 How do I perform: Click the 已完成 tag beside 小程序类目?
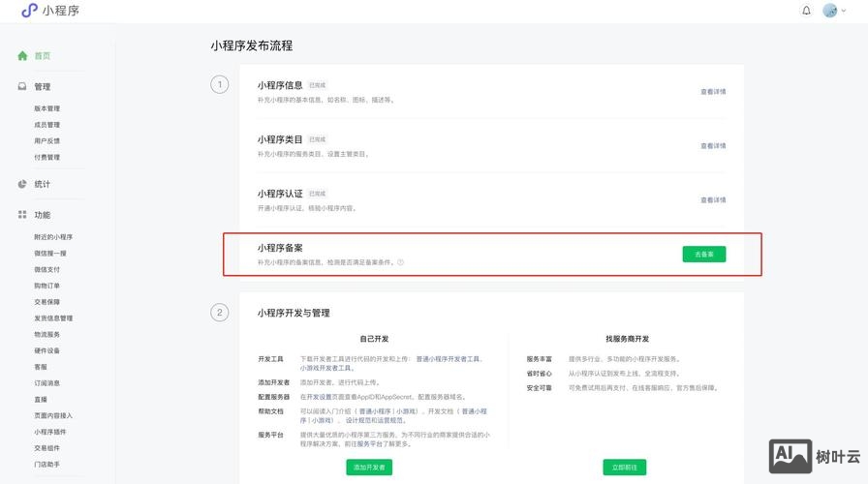(317, 139)
